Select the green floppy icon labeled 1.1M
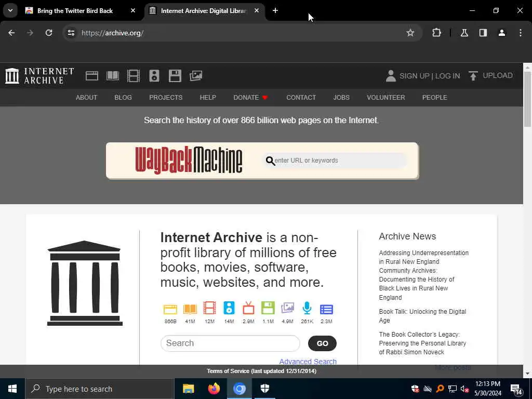The width and height of the screenshot is (532, 399). point(268,308)
